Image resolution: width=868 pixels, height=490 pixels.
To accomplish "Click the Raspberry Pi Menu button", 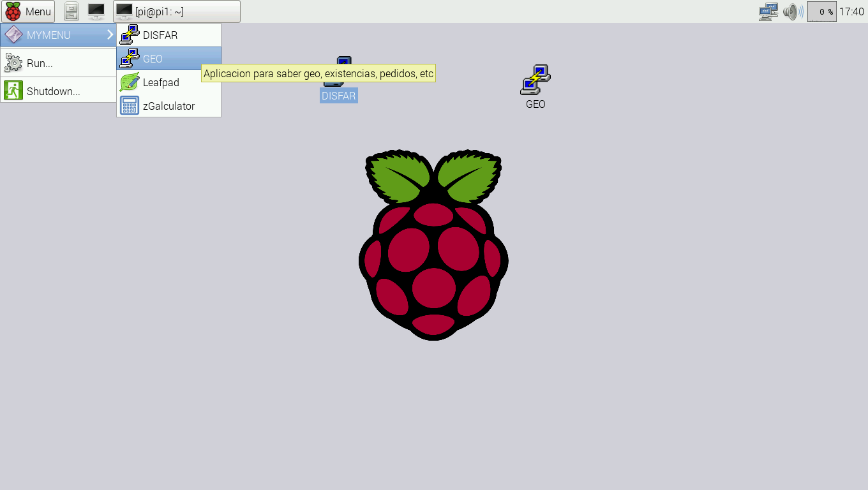I will [28, 11].
